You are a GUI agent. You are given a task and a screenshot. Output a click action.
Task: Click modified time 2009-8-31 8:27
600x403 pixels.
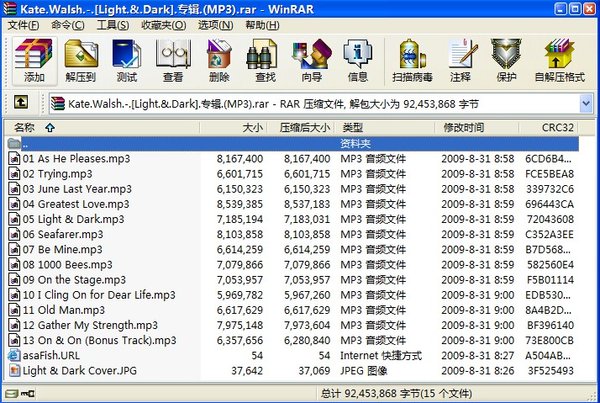point(478,356)
